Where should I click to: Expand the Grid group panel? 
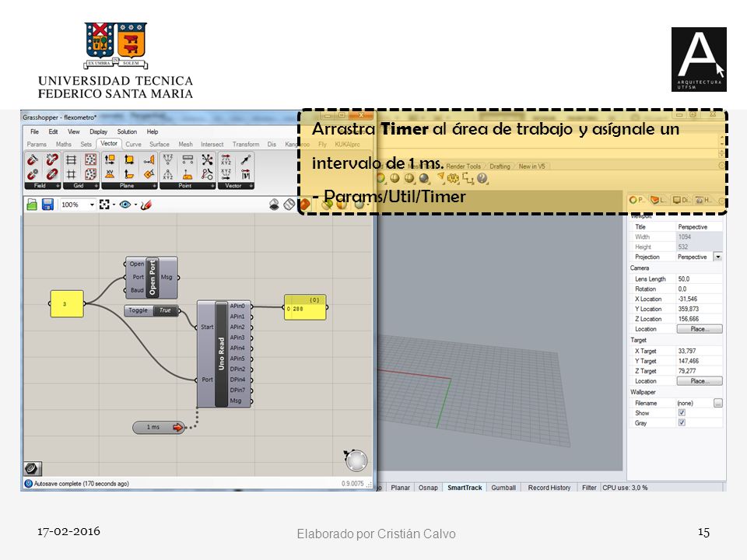(96, 186)
